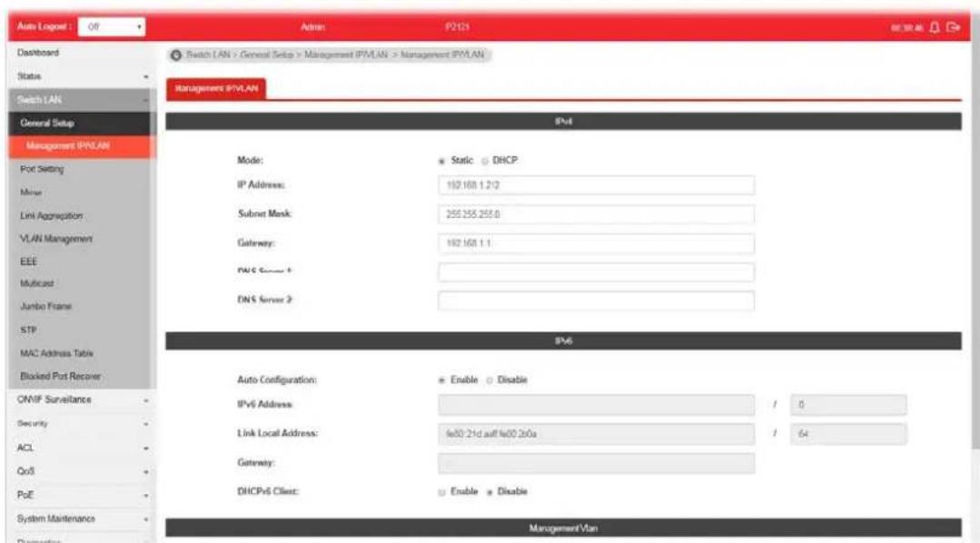The width and height of the screenshot is (980, 543).
Task: Click General Setup in breadcrumb
Action: pos(266,55)
